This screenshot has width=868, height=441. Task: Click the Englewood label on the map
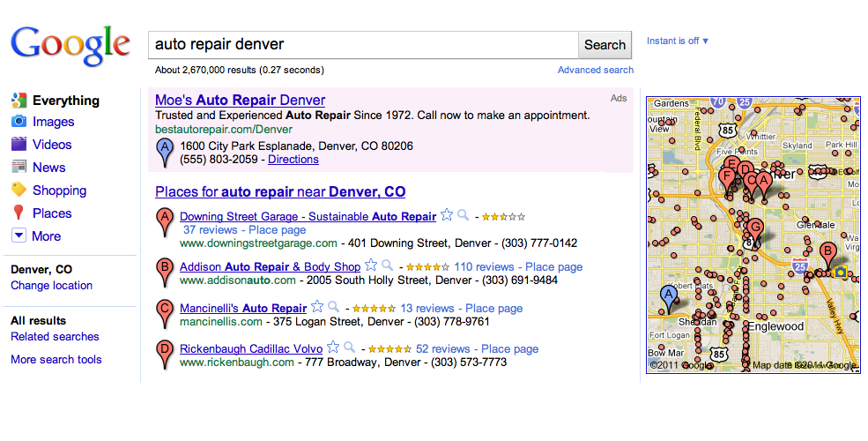(775, 326)
